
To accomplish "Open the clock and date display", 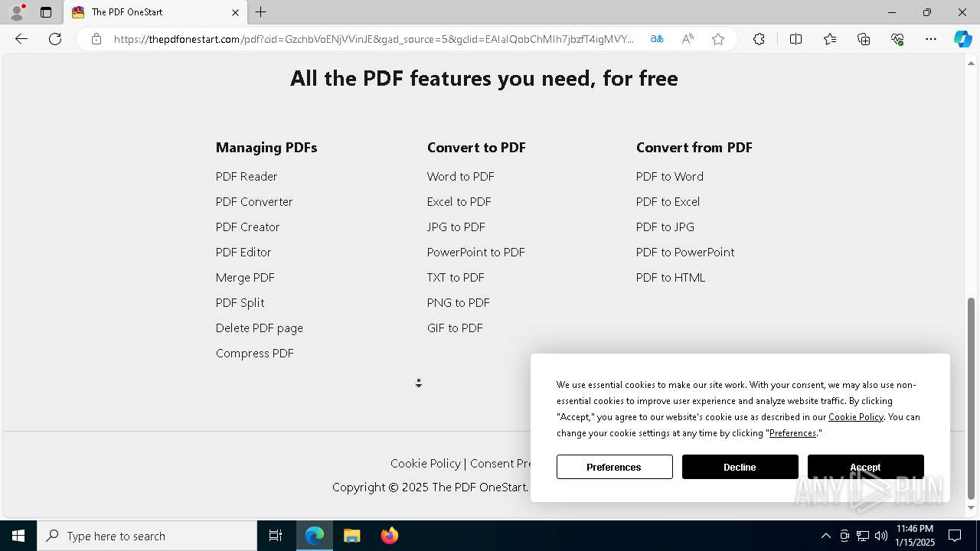I will 915,536.
